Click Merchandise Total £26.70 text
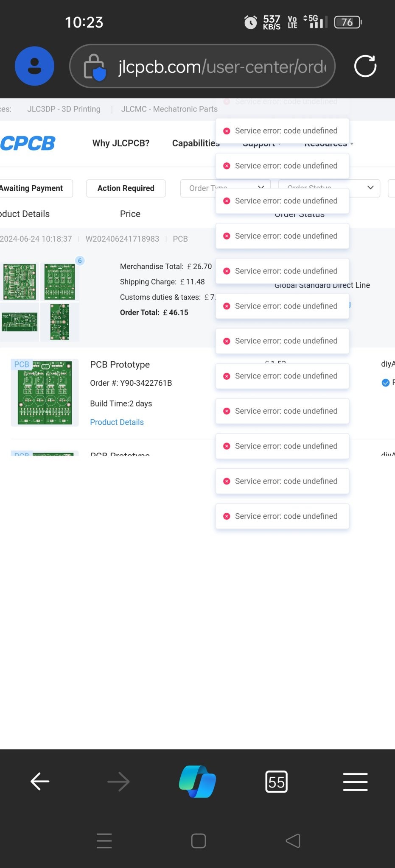Image resolution: width=395 pixels, height=868 pixels. click(166, 267)
